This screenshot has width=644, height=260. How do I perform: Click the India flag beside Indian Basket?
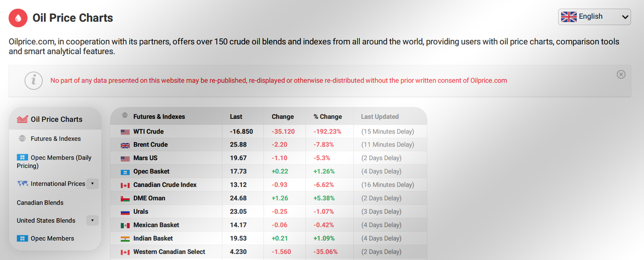click(125, 239)
